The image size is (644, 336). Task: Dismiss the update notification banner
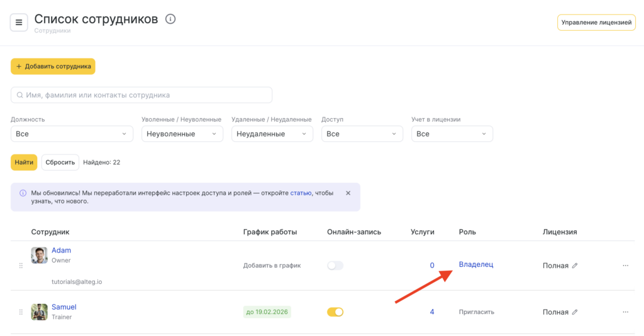(348, 193)
